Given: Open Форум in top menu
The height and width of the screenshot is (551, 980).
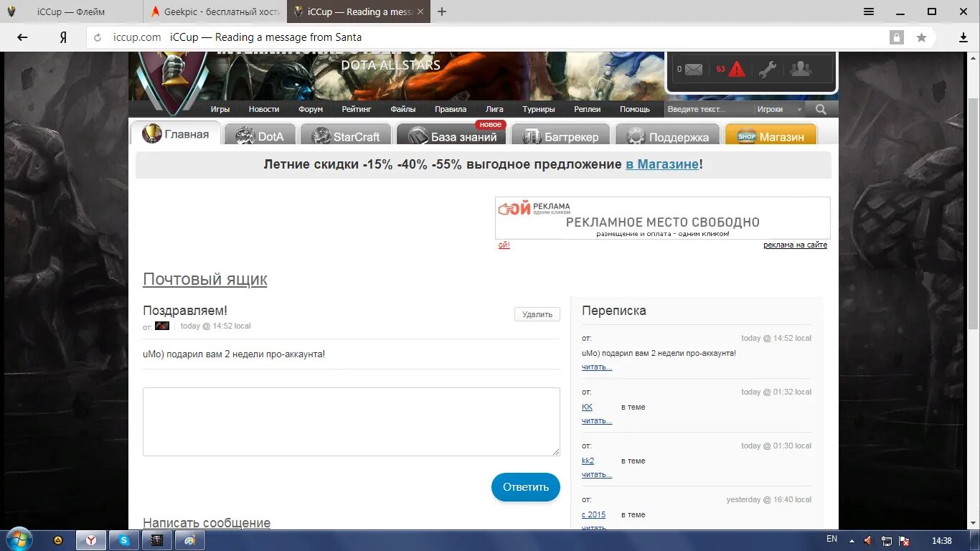Looking at the screenshot, I should [311, 109].
